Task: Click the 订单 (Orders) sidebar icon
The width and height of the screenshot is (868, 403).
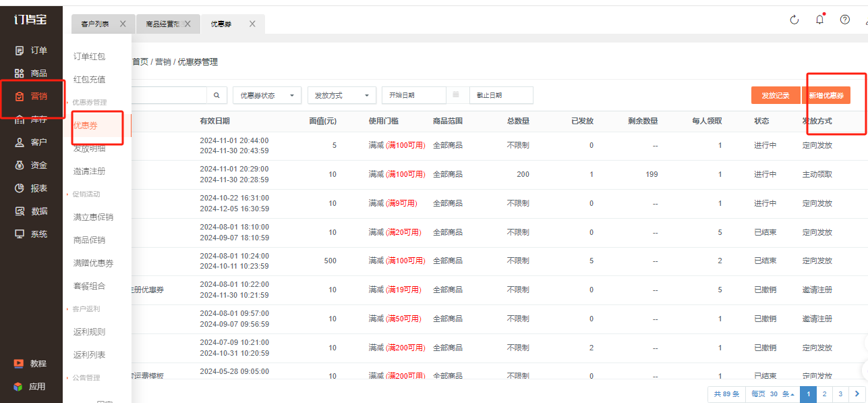Action: pos(20,51)
